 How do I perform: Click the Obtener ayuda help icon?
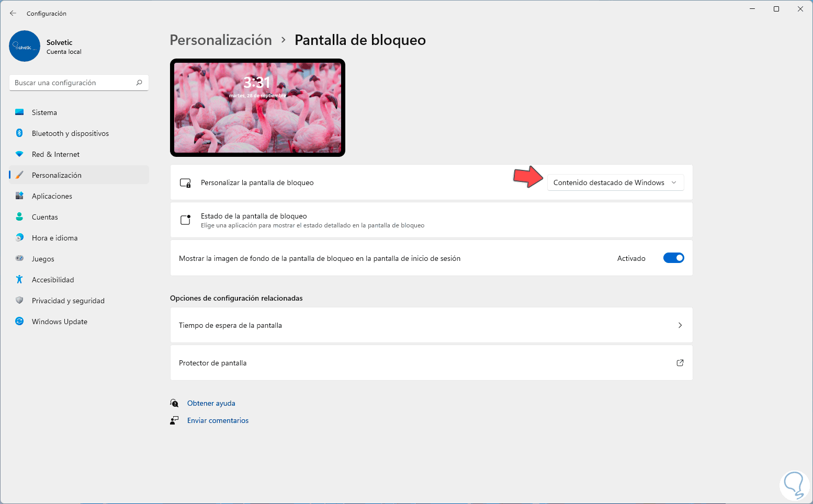174,403
